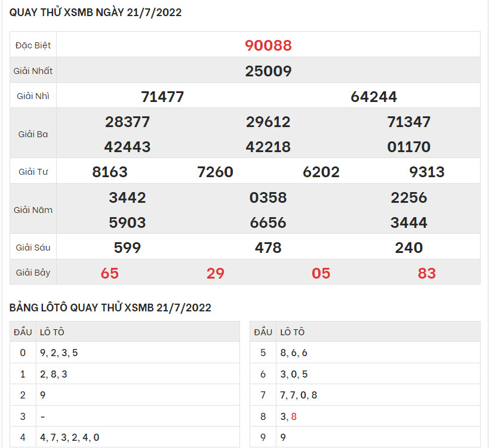
Task: Click third prize number 28377
Action: (x=127, y=122)
